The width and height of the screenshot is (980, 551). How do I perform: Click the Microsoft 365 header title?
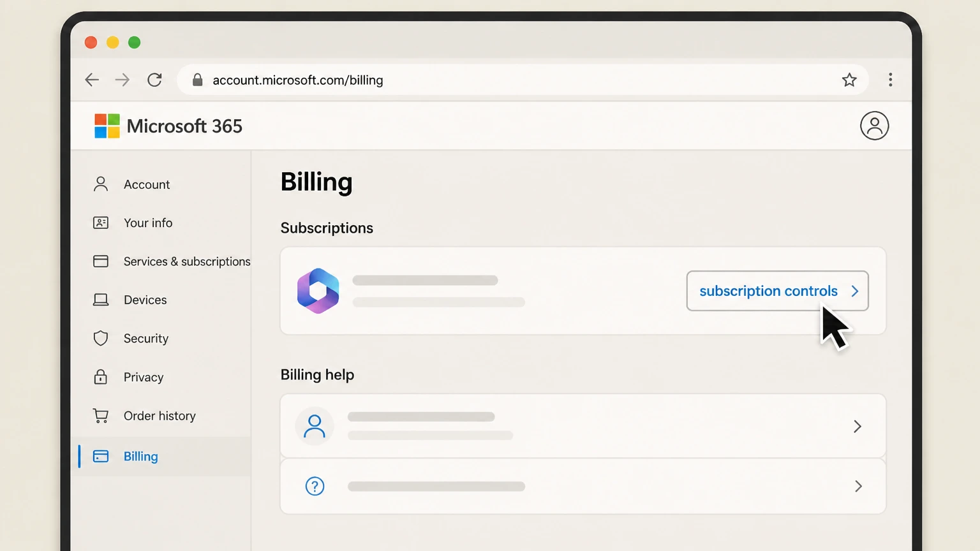tap(184, 126)
